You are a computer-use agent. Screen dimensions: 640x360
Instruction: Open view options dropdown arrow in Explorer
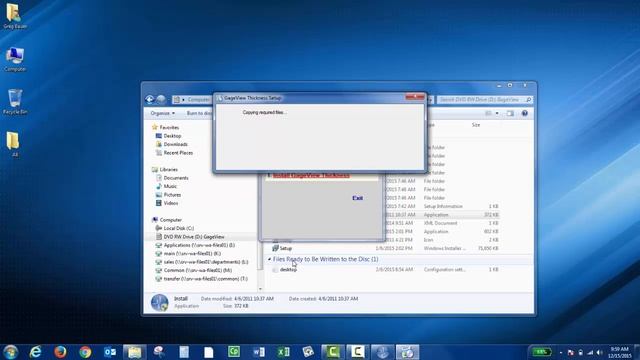tap(497, 113)
